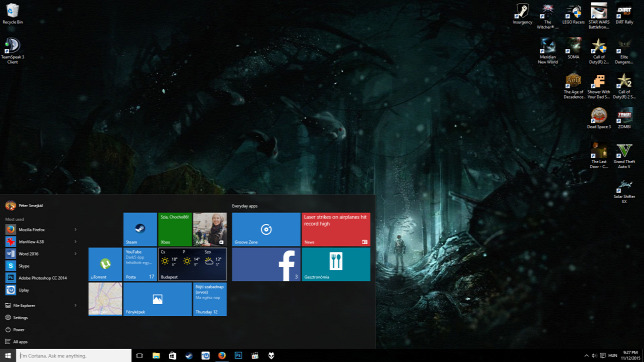644x362 pixels.
Task: Open the taskbar clock and date
Action: point(630,355)
